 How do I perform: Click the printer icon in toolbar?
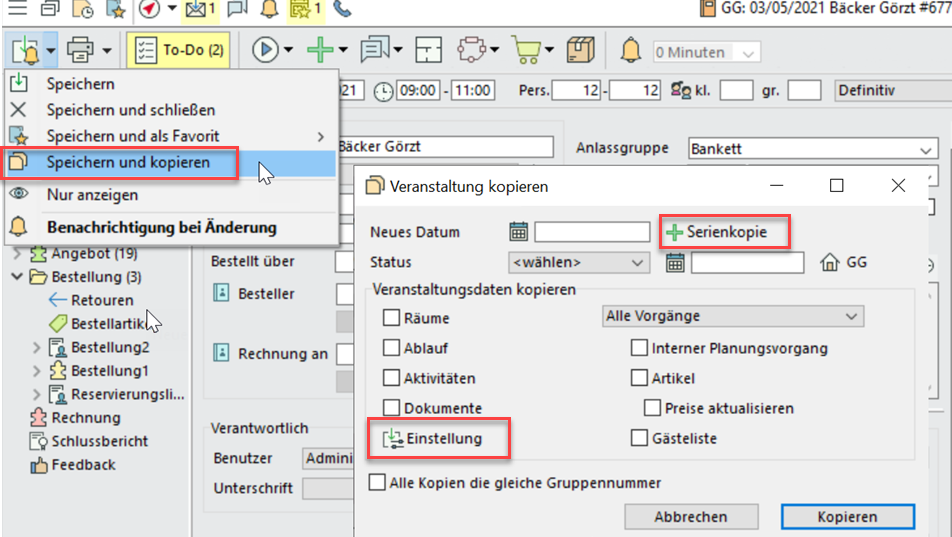pyautogui.click(x=78, y=49)
